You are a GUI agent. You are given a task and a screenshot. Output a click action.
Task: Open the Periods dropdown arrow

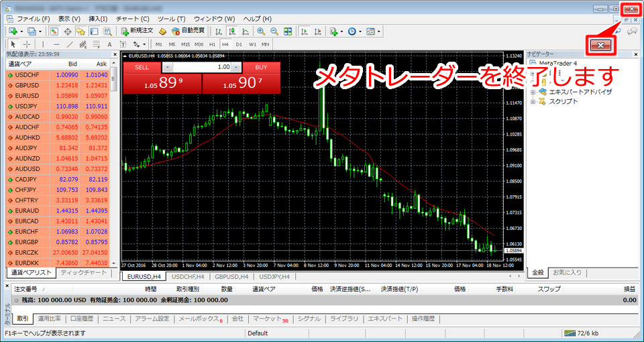click(x=360, y=32)
